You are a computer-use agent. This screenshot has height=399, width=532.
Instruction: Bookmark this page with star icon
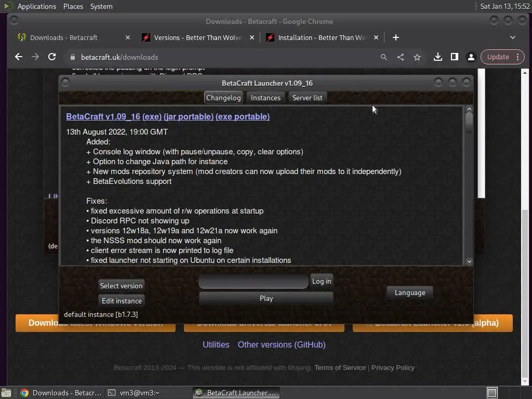point(417,57)
